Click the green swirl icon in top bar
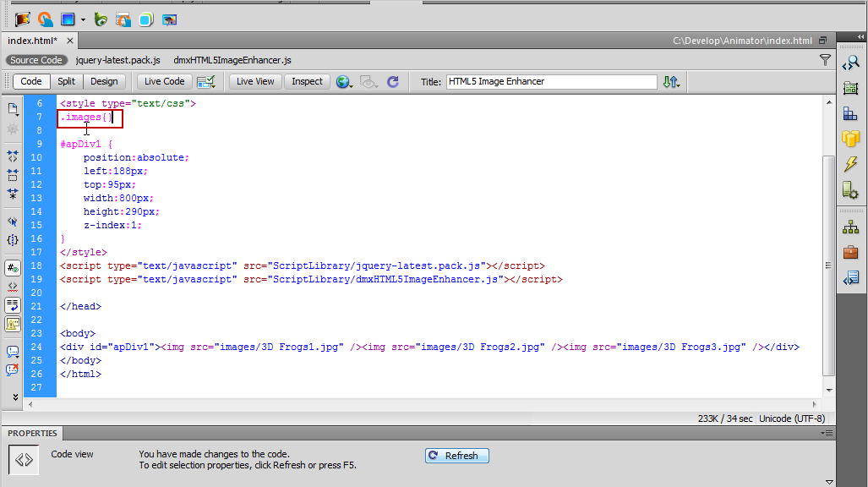The width and height of the screenshot is (868, 487). [101, 20]
